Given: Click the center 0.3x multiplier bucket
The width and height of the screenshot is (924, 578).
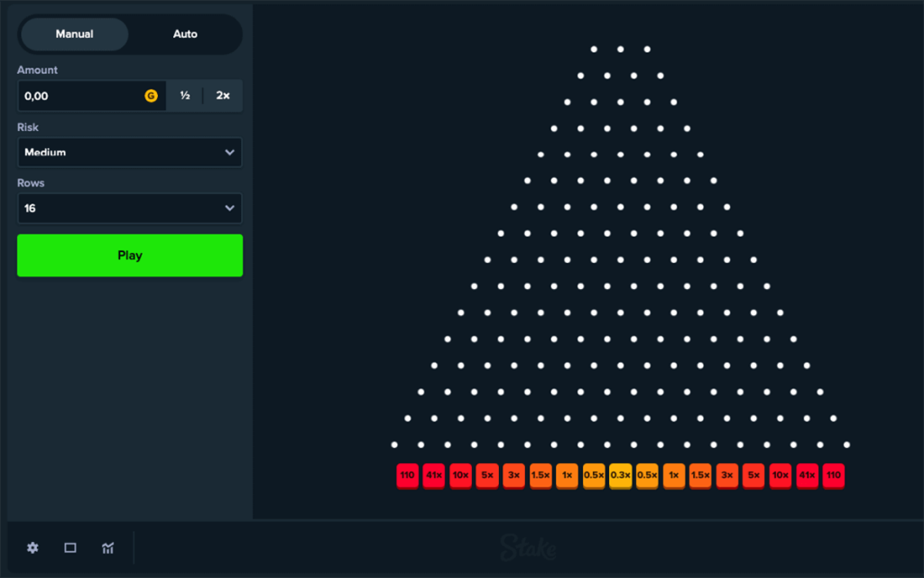Looking at the screenshot, I should point(620,476).
